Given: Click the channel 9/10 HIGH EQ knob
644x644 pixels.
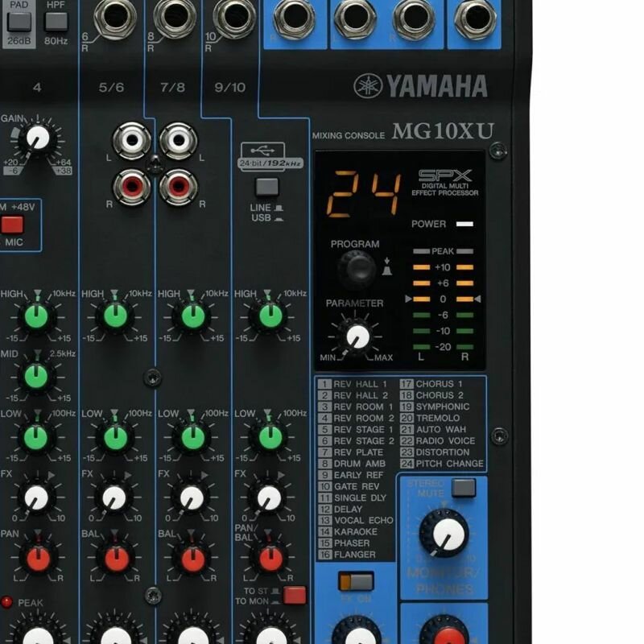Looking at the screenshot, I should tap(270, 317).
